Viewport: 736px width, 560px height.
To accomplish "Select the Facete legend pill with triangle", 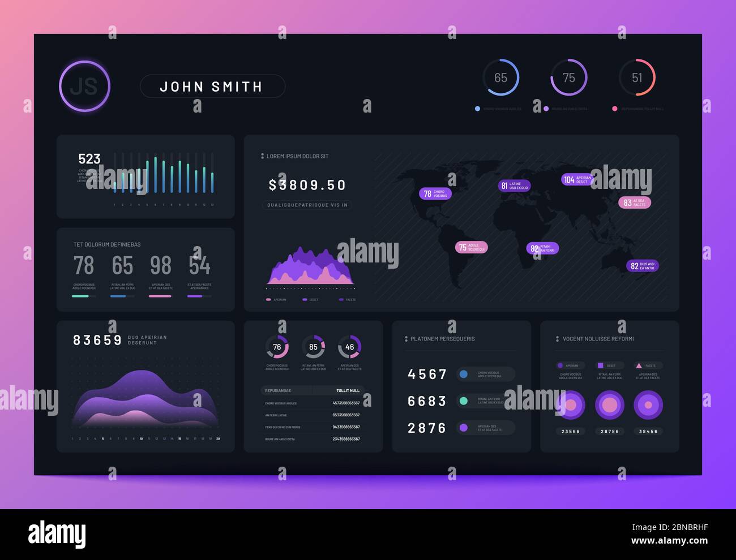I will tap(648, 365).
